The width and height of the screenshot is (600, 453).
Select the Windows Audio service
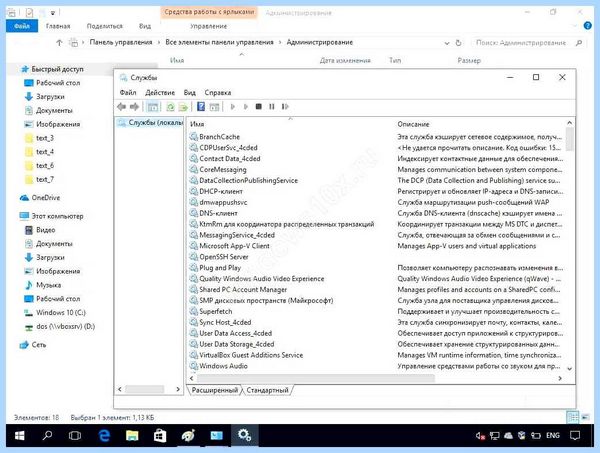tap(223, 366)
